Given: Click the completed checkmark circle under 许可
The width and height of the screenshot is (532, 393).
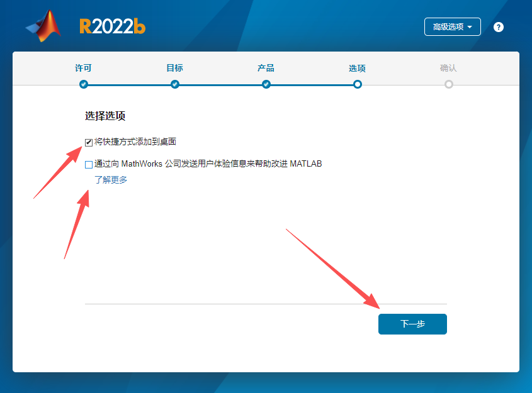Looking at the screenshot, I should (x=82, y=84).
